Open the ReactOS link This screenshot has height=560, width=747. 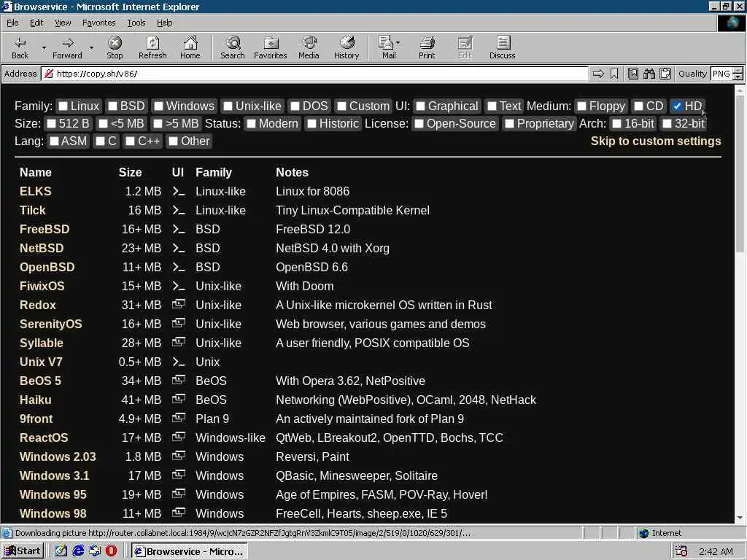pos(44,437)
